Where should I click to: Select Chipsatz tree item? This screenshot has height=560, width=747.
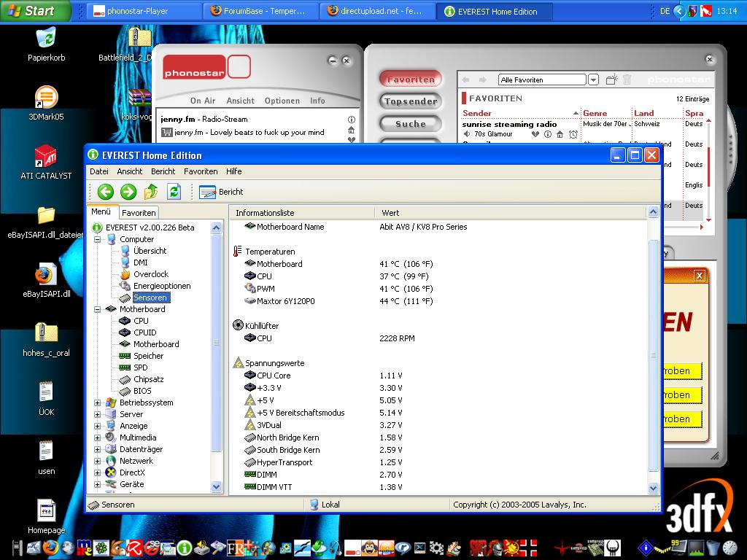[x=149, y=379]
